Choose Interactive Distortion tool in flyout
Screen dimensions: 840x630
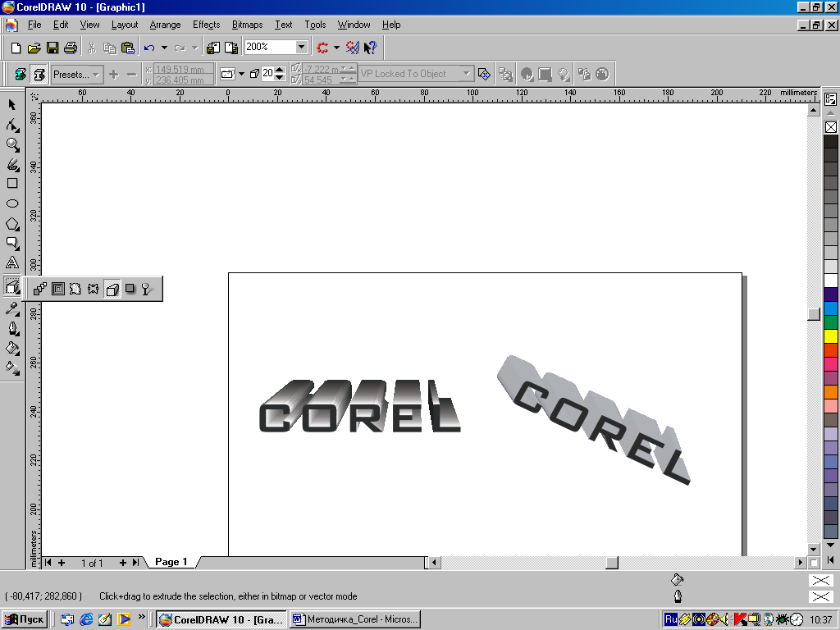(x=75, y=290)
